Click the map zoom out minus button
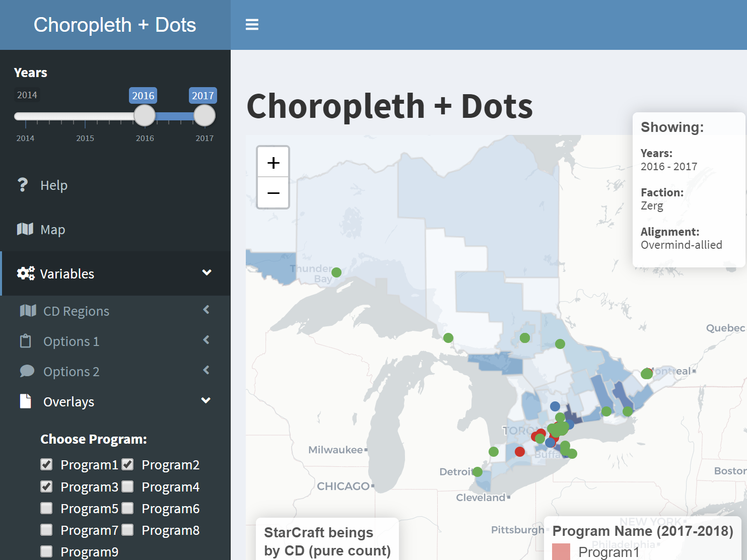This screenshot has height=560, width=747. [x=273, y=193]
